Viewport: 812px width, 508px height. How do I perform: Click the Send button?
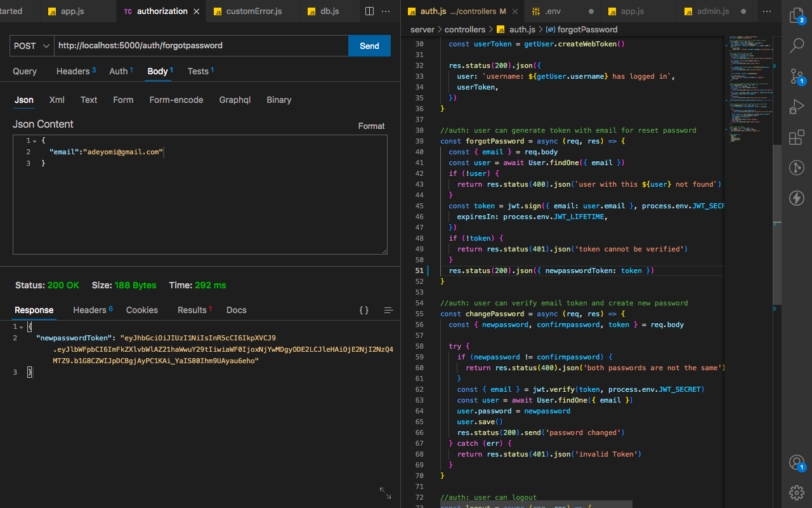click(369, 46)
